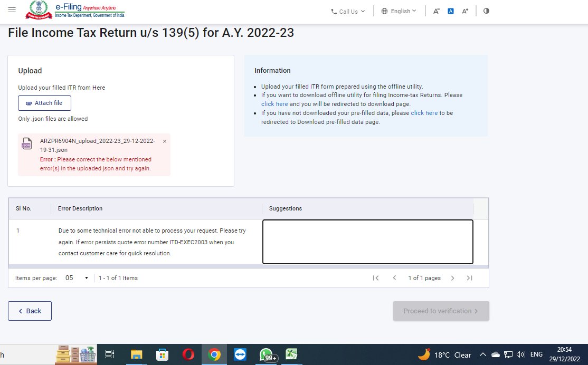Click the Proceed to verification button
588x365 pixels.
click(441, 311)
